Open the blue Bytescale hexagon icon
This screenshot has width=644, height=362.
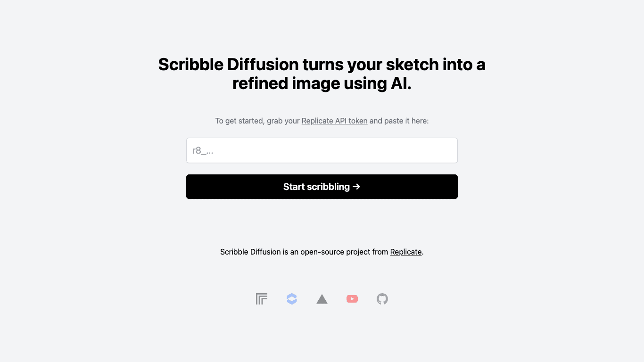pos(292,299)
